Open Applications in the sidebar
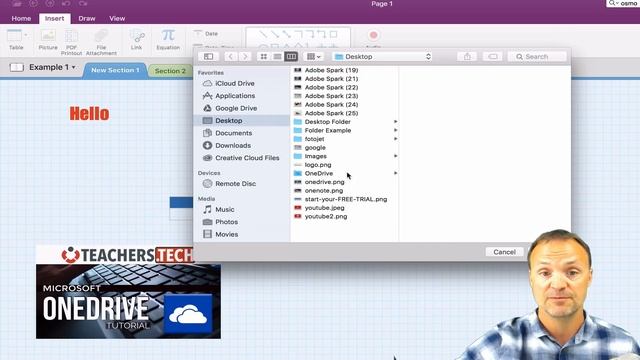The width and height of the screenshot is (640, 360). (x=242, y=96)
